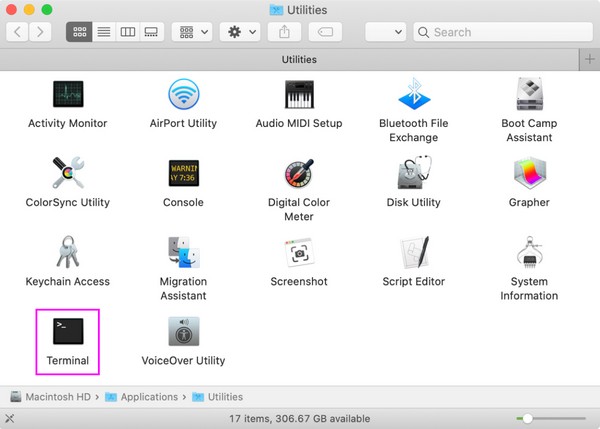Click the System Information icon
The image size is (600, 429).
[530, 252]
